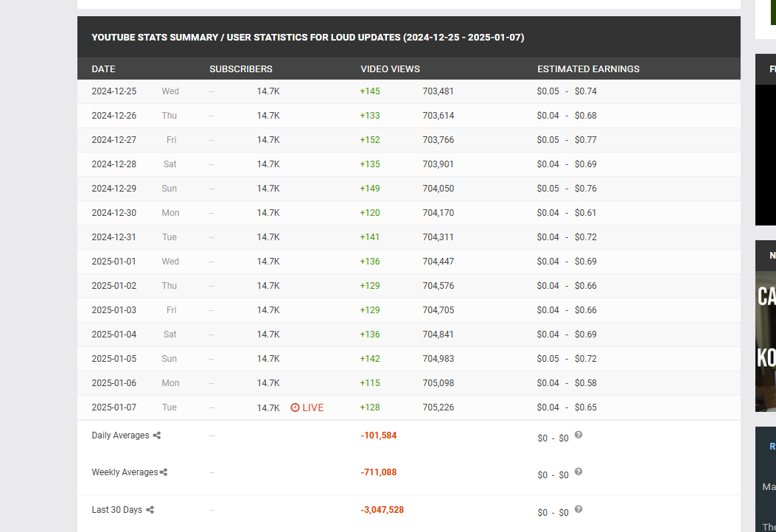
Task: Click the -711,088 weekly average value
Action: click(379, 472)
